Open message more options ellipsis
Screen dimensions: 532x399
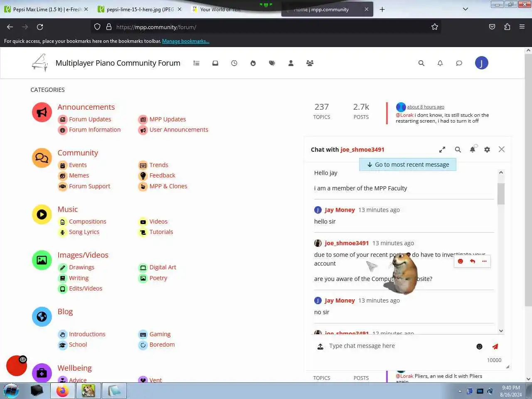click(x=484, y=261)
